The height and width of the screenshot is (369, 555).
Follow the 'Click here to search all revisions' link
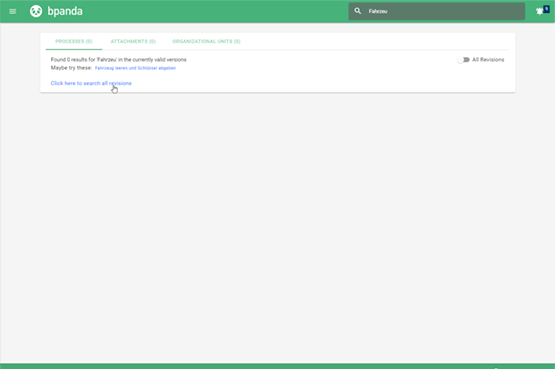pyautogui.click(x=91, y=83)
